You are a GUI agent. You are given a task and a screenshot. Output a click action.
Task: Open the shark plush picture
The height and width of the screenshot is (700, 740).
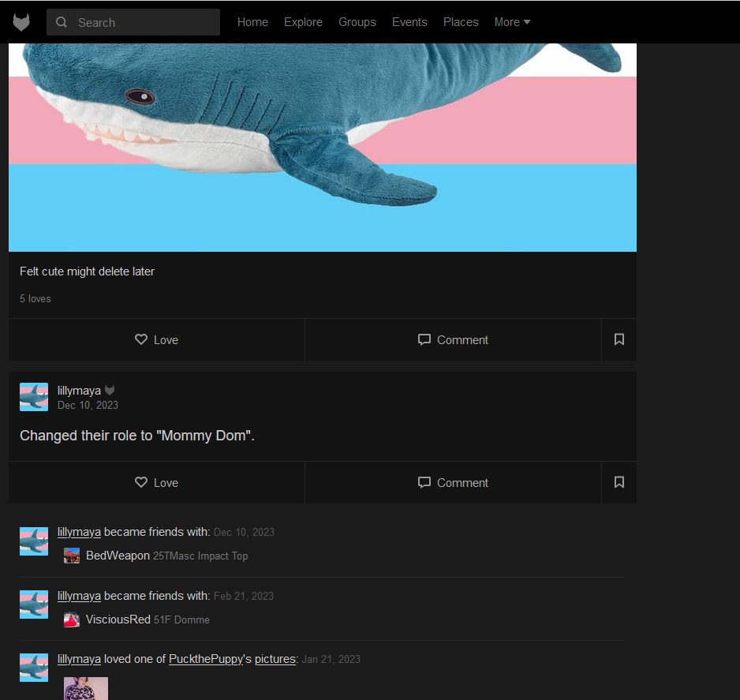(323, 148)
